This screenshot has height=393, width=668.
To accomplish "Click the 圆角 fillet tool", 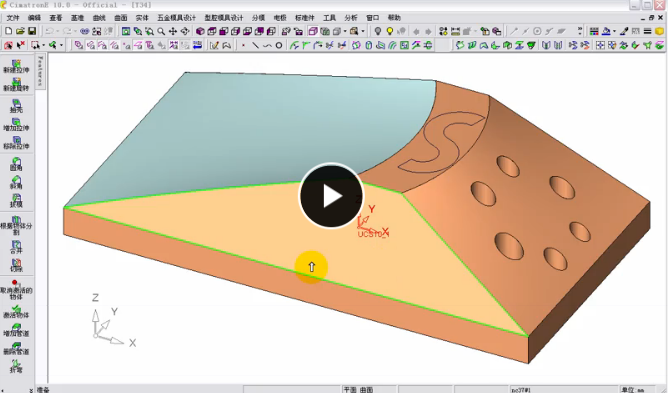I will [x=16, y=164].
